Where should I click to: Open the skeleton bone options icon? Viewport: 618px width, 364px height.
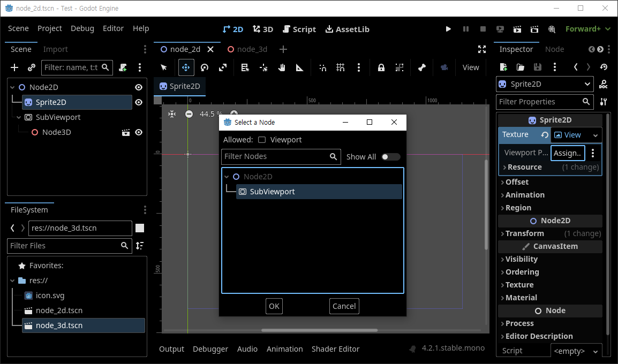coord(421,67)
